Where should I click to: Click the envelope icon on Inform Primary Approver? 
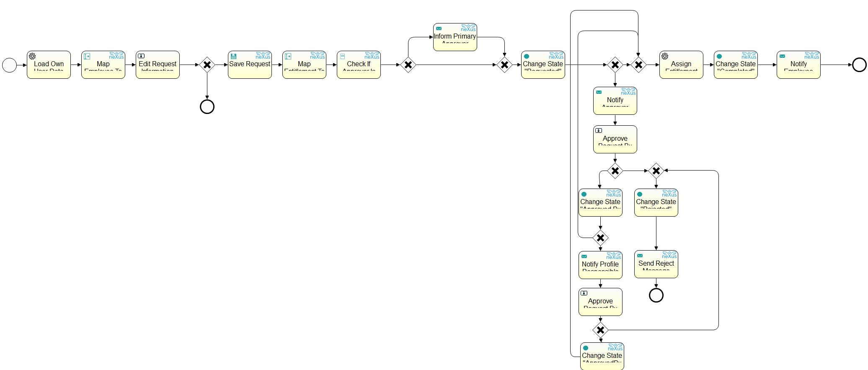click(x=439, y=28)
